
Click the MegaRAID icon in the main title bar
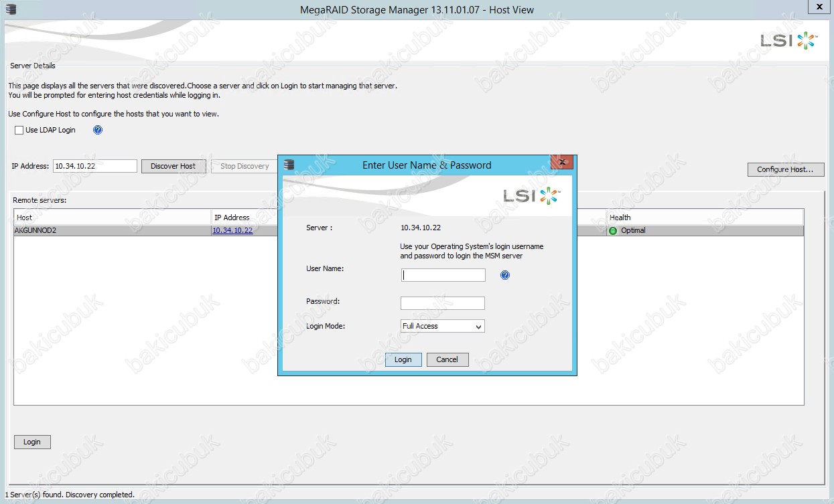[10, 9]
